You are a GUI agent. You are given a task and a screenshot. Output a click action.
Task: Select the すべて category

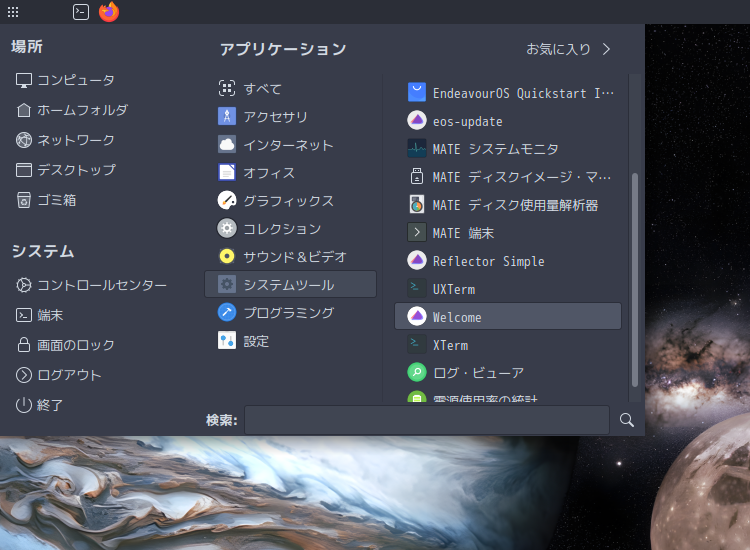(x=290, y=88)
